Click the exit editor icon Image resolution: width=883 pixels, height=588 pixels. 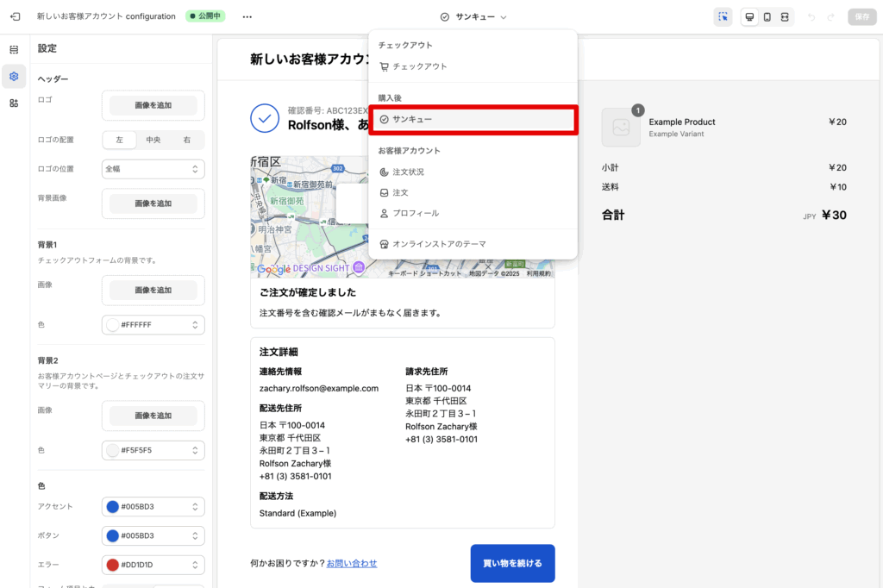[x=16, y=17]
